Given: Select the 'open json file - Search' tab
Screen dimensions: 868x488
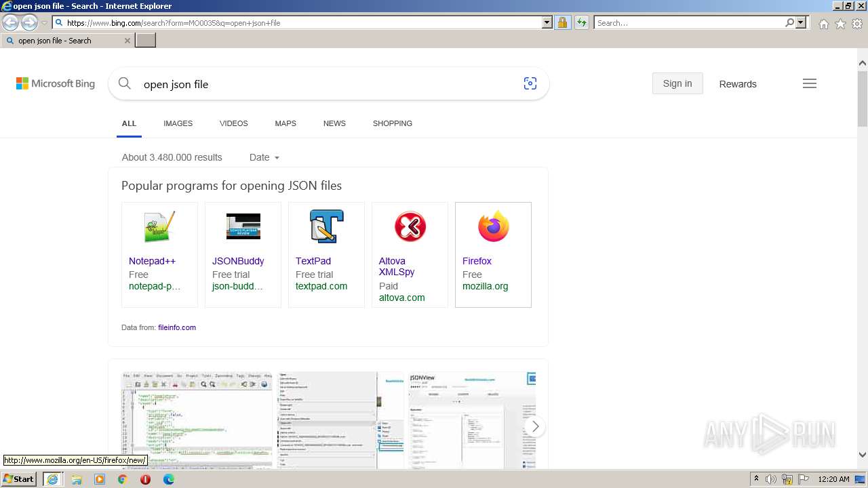Looking at the screenshot, I should pyautogui.click(x=68, y=41).
